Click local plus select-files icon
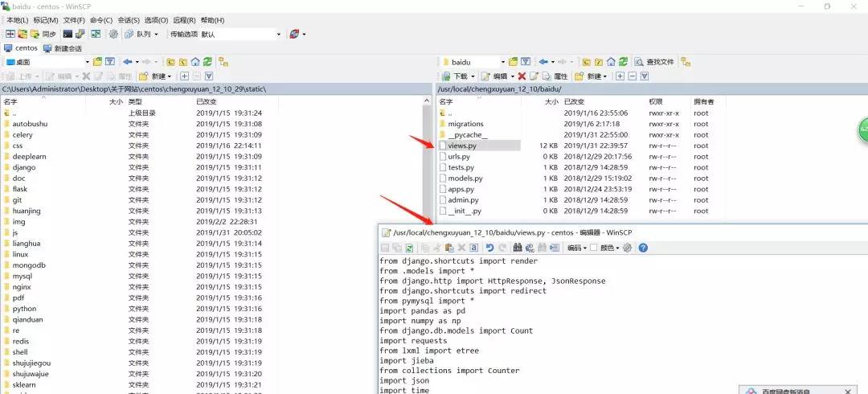This screenshot has height=394, width=868. tap(185, 76)
